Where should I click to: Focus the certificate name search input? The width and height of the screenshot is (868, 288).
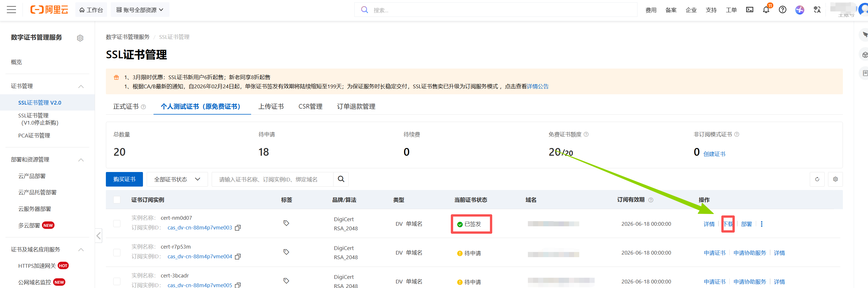click(272, 179)
